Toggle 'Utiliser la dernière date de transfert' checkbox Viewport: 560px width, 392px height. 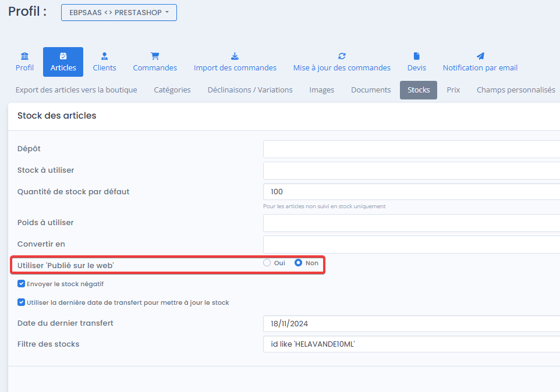coord(21,302)
